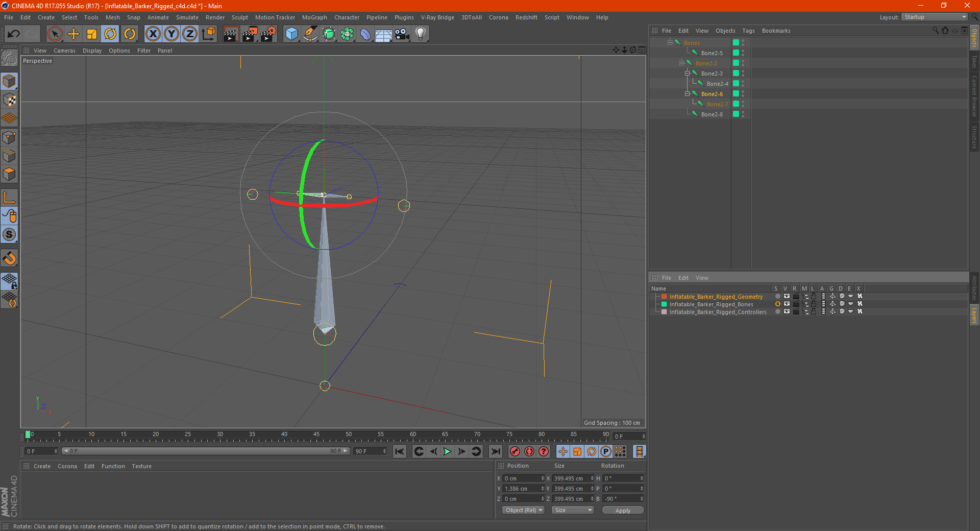This screenshot has height=531, width=980.
Task: Open the Object (Rel) coordinate dropdown
Action: pyautogui.click(x=523, y=510)
